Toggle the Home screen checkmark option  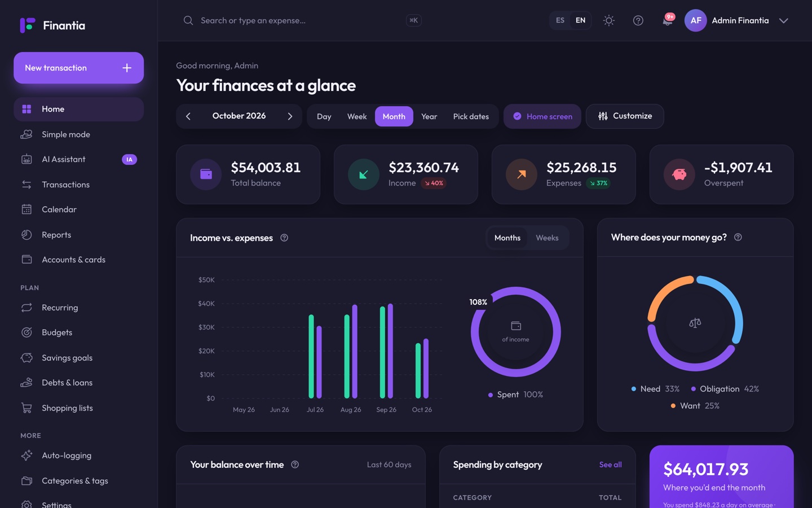[x=542, y=116]
